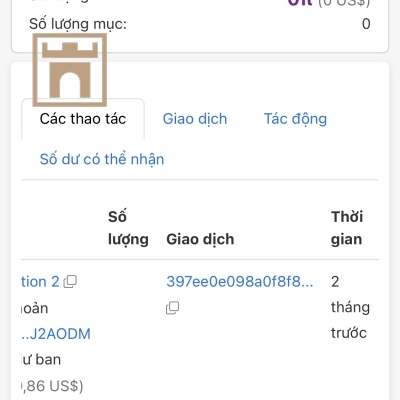This screenshot has height=400, width=400.
Task: Click the 86 US$ amount text
Action: [52, 386]
